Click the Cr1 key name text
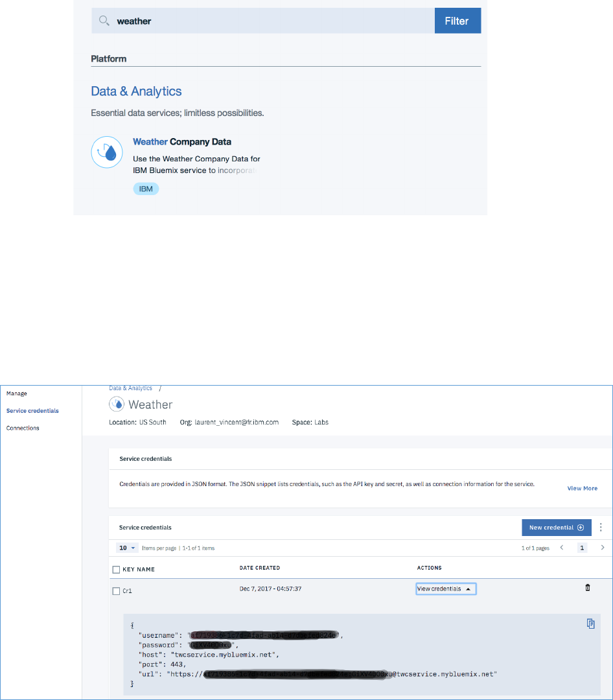The image size is (613, 700). click(x=127, y=591)
